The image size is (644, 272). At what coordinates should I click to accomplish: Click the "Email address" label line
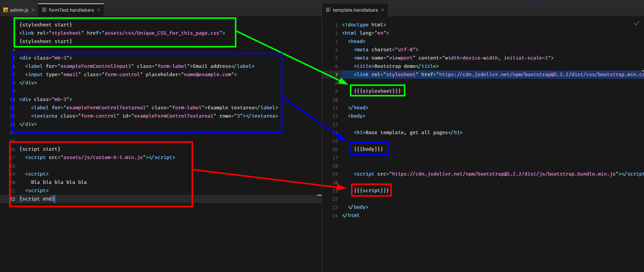[x=140, y=66]
